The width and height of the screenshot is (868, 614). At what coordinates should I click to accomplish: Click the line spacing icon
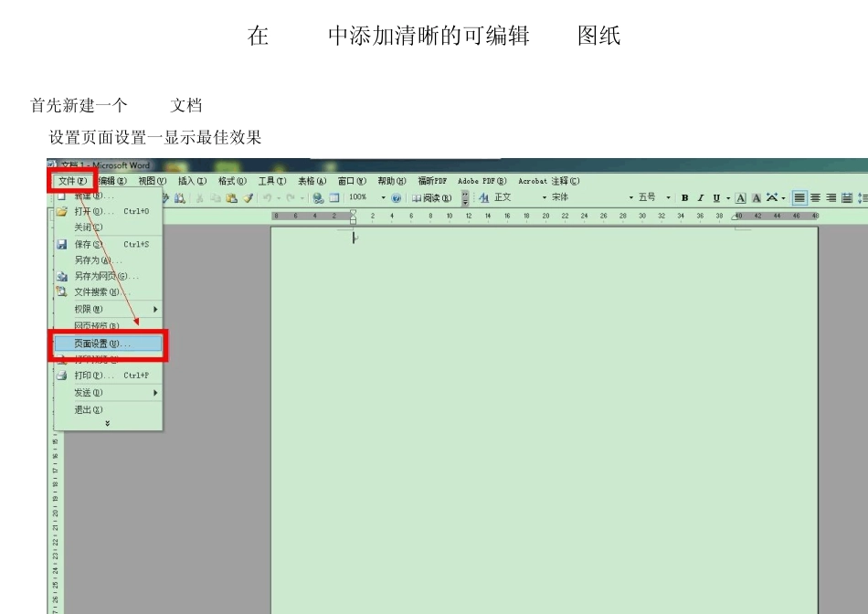click(x=863, y=197)
